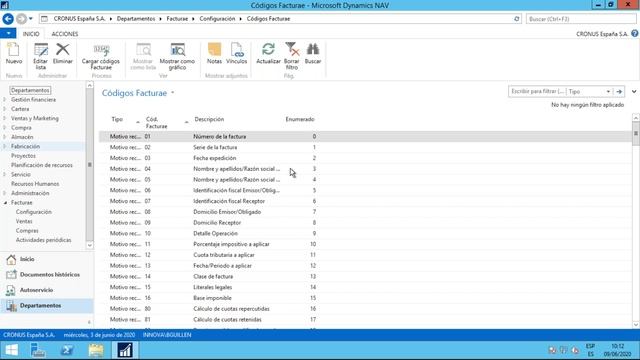Viewport: 640px width, 360px height.
Task: Select Mostrar como gráfico view
Action: click(x=177, y=56)
